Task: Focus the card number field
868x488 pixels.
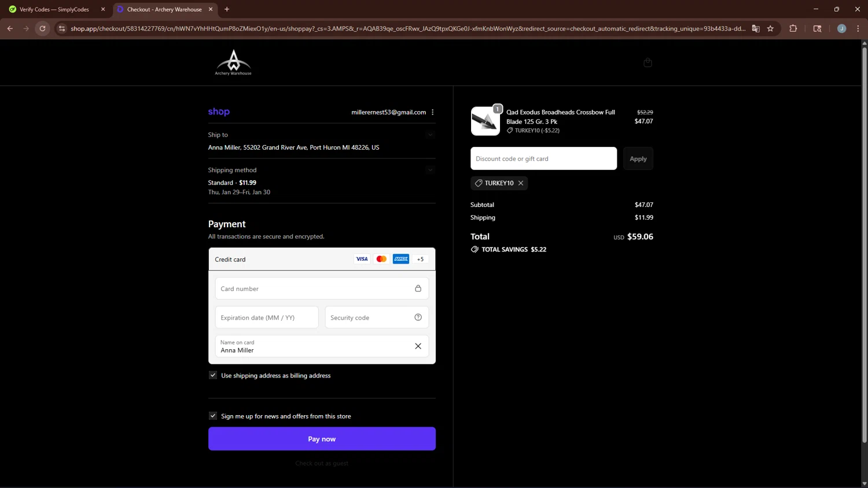Action: click(x=322, y=289)
